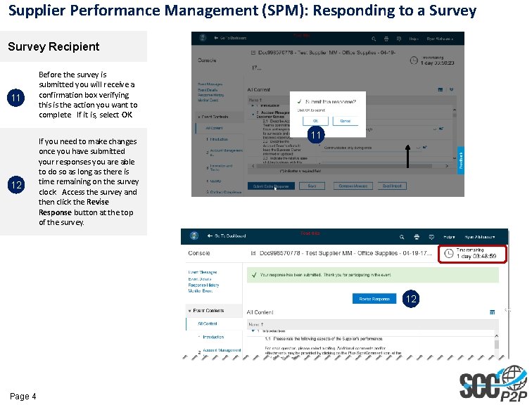
Task: Click clock icon next to Time remaining, lower screenshot
Action: click(x=449, y=254)
